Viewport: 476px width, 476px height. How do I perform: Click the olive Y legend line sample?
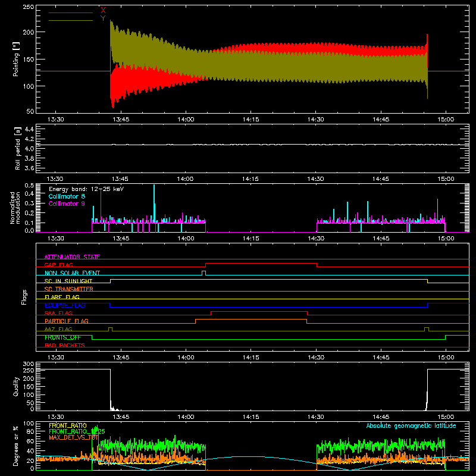(x=71, y=20)
